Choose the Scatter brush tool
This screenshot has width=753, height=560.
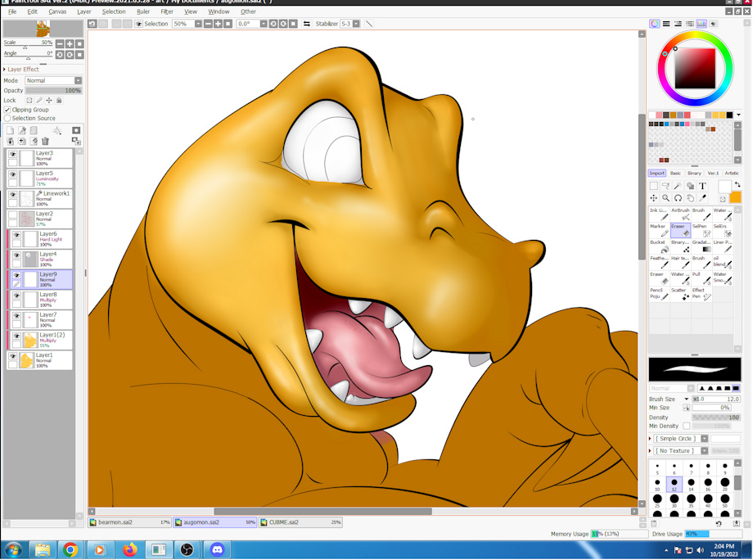(680, 293)
